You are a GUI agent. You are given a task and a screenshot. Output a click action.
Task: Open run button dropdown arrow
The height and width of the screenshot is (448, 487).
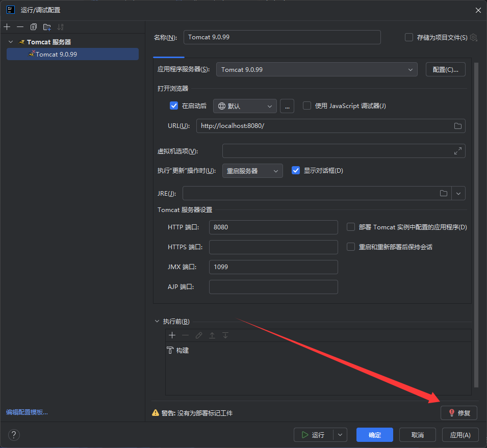[340, 435]
